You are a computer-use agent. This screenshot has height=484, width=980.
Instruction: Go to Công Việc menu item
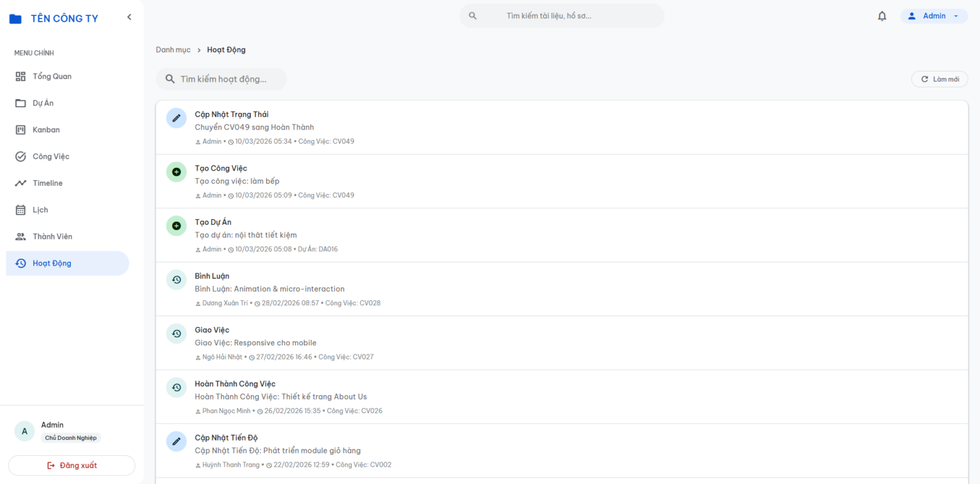pyautogui.click(x=68, y=156)
